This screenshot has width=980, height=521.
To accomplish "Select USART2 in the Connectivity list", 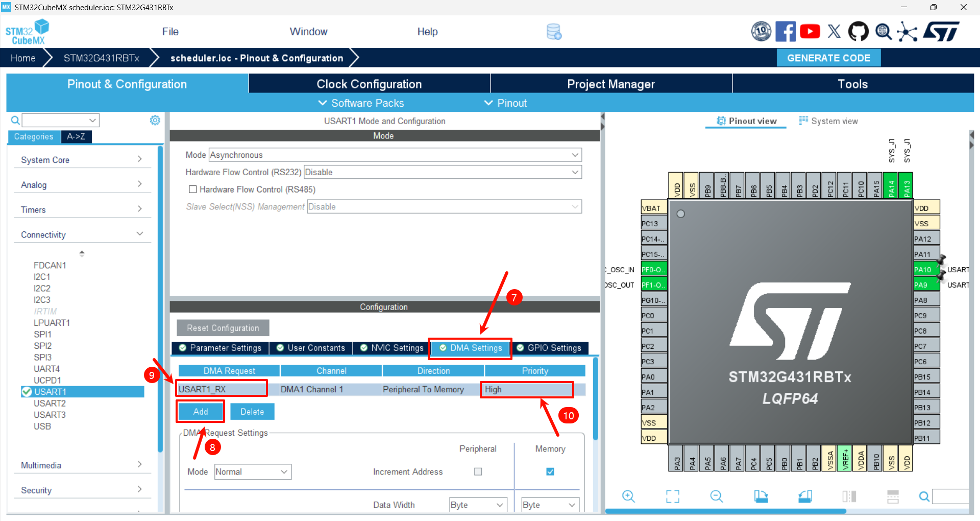I will point(50,404).
